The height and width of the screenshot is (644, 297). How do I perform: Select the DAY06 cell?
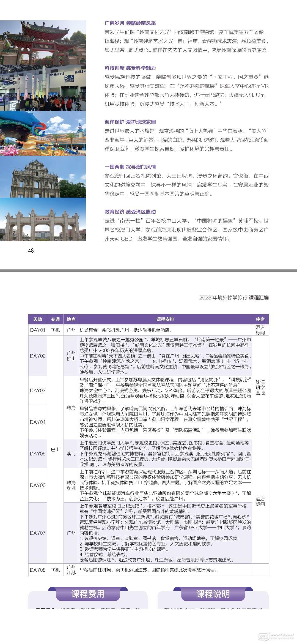click(38, 485)
